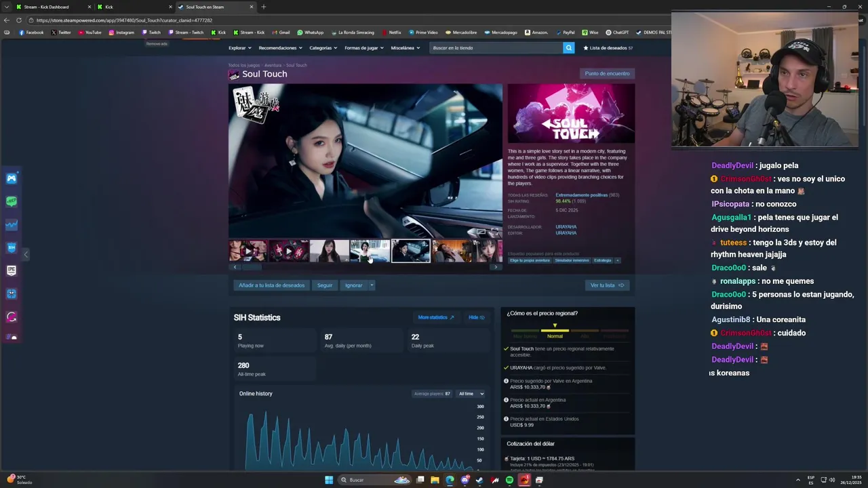Open the Twitter bookmark
This screenshot has height=488, width=868.
[x=61, y=33]
